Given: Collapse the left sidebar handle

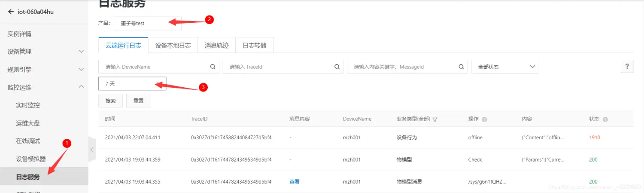Looking at the screenshot, I should [92, 150].
